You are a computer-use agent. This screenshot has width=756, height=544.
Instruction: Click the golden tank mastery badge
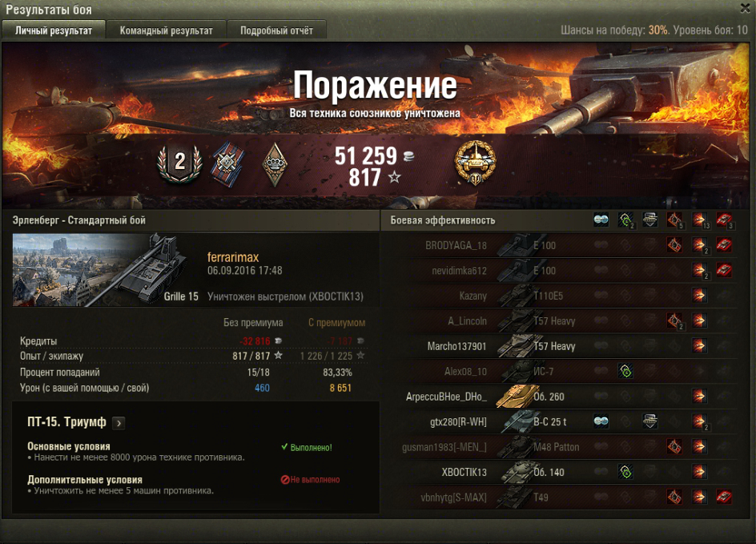click(x=476, y=163)
